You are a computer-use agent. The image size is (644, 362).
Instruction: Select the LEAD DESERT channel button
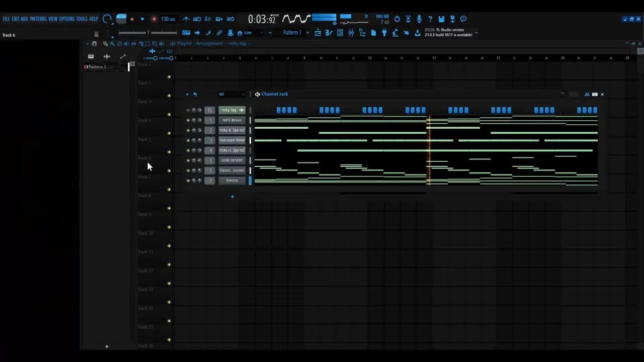click(x=232, y=160)
